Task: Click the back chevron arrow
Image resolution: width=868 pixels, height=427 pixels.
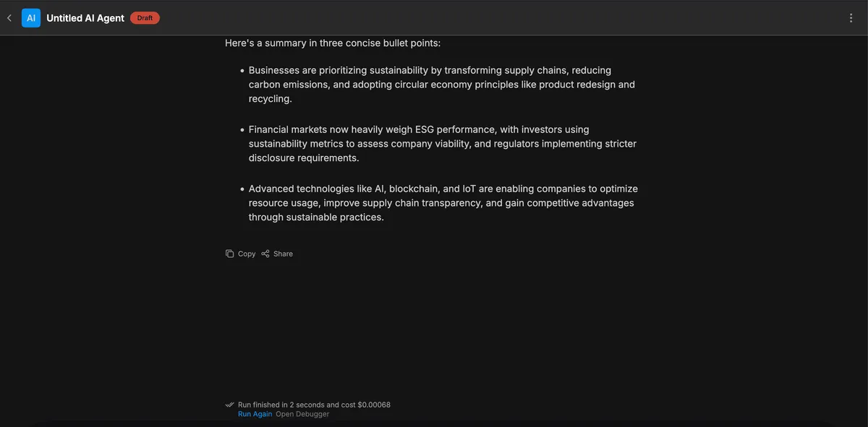Action: click(x=9, y=18)
